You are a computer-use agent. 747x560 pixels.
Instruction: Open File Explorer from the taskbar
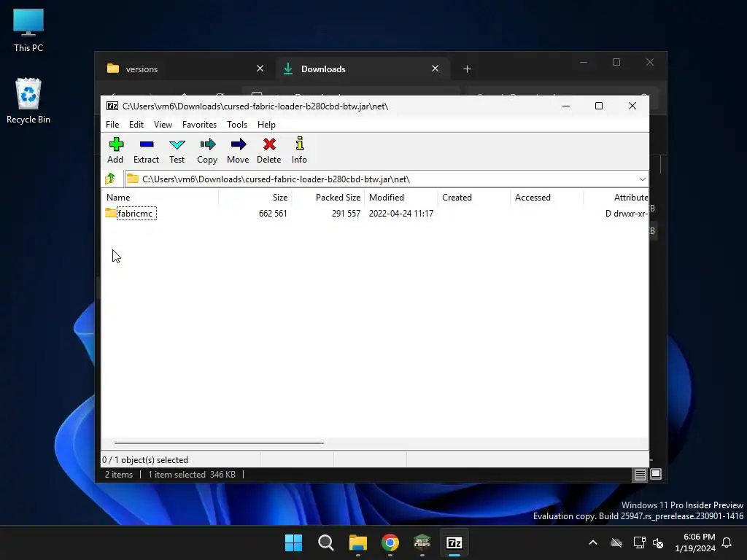[357, 542]
